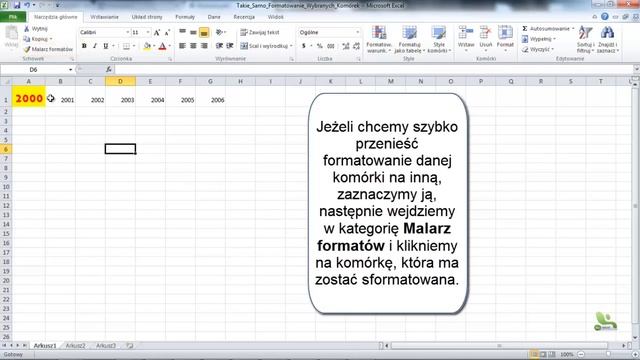Switch to the Dane ribbon tab
This screenshot has width=640, height=360.
[214, 17]
